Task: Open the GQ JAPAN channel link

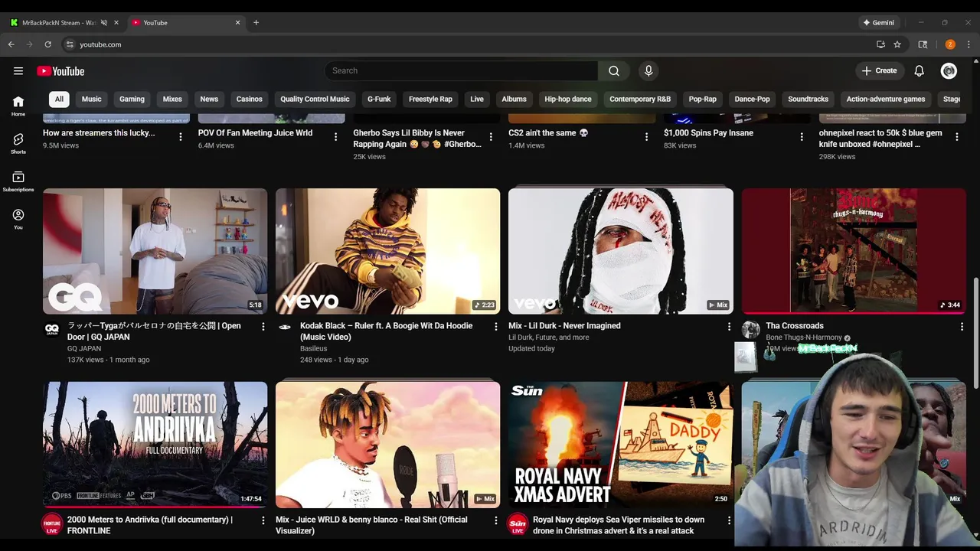Action: click(x=84, y=348)
